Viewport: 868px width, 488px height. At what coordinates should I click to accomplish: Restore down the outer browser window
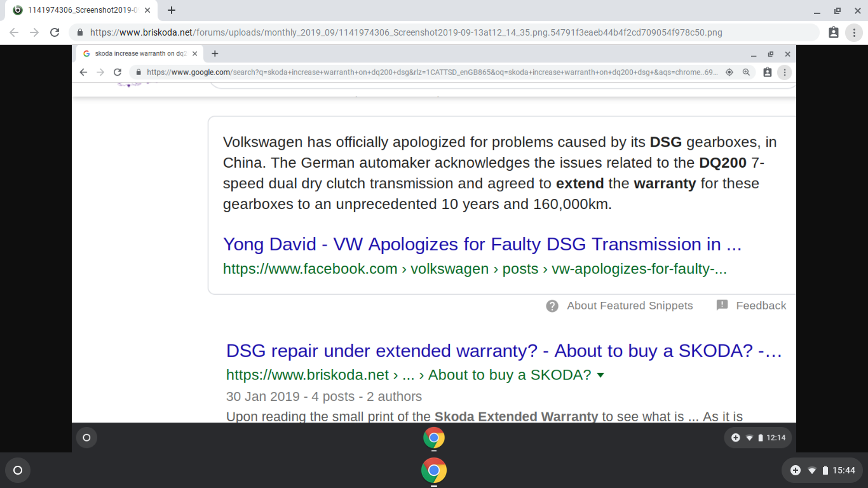pyautogui.click(x=837, y=10)
